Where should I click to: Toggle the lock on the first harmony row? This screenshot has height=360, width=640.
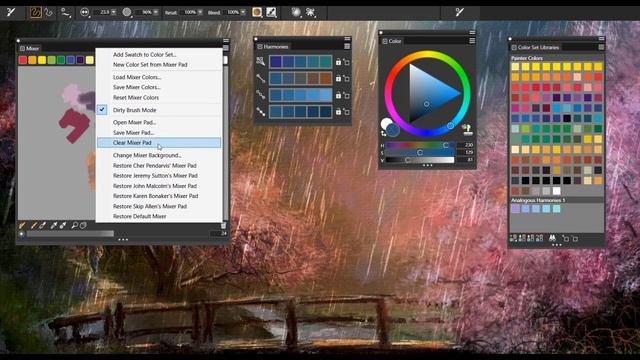(x=338, y=62)
